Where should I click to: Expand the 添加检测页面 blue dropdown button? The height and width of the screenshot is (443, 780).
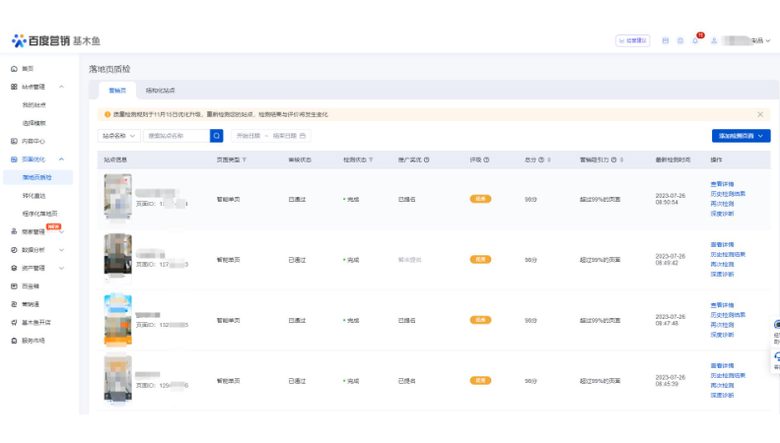pyautogui.click(x=741, y=136)
